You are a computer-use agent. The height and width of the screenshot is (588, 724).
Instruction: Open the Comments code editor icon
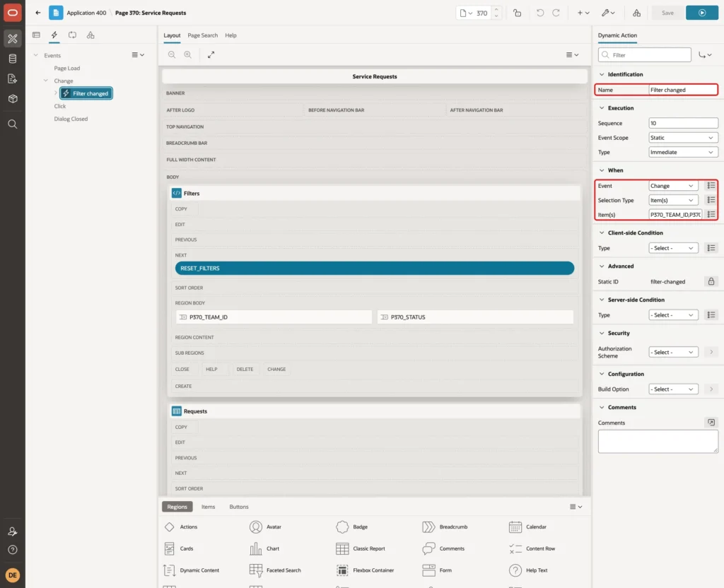[x=711, y=423]
